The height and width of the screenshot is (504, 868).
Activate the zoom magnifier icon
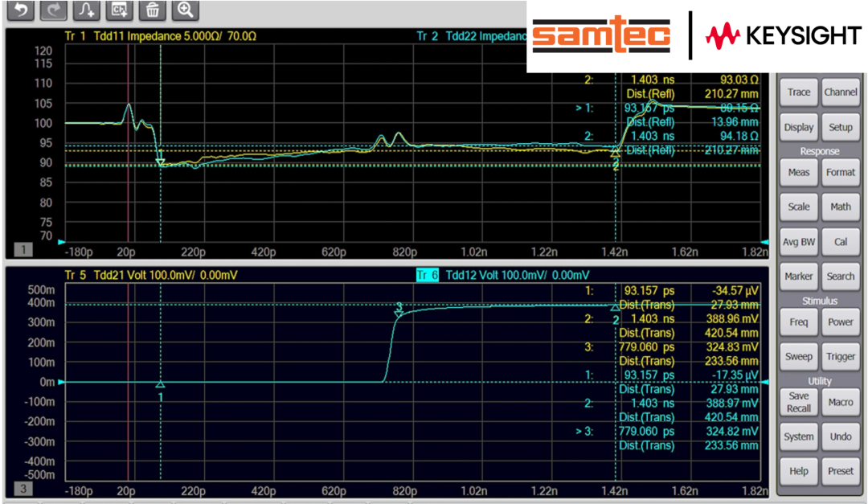coord(185,10)
